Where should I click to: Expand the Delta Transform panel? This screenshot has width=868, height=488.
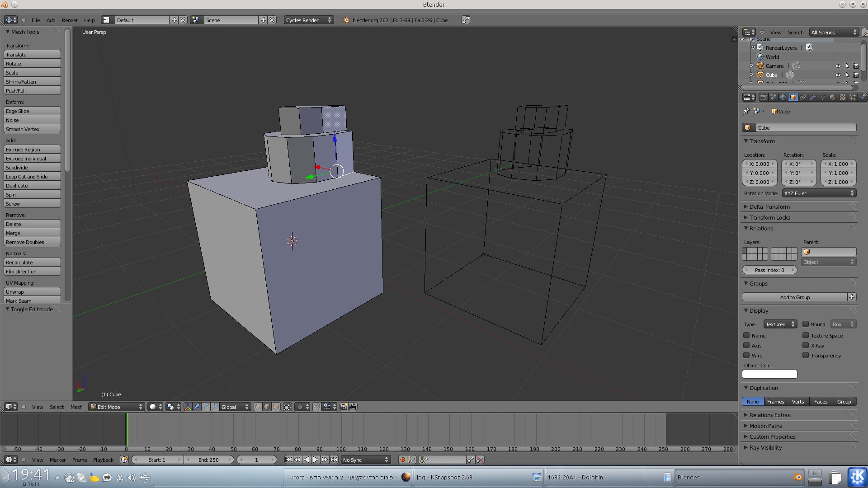click(x=769, y=206)
